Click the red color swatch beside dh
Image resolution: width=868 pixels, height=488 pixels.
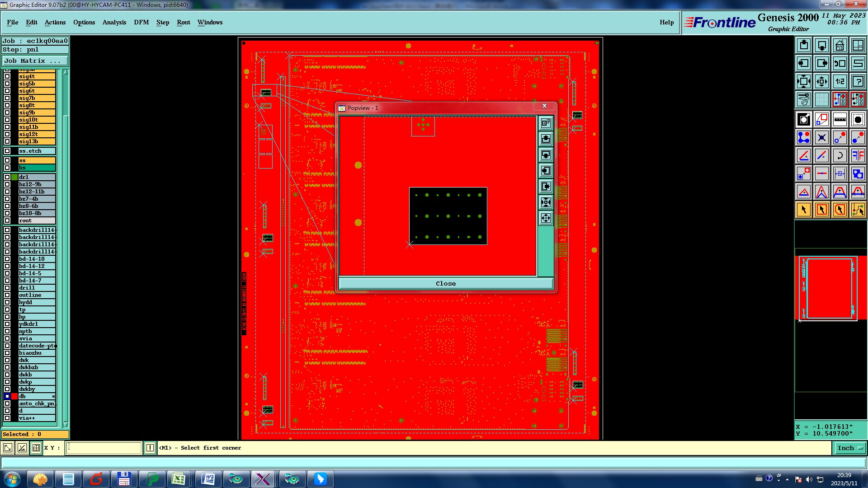click(x=14, y=396)
